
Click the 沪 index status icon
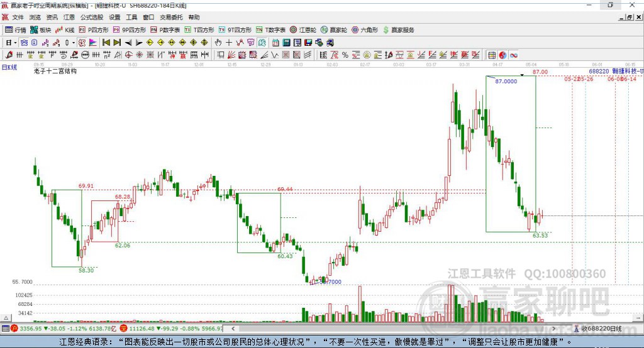click(14, 329)
